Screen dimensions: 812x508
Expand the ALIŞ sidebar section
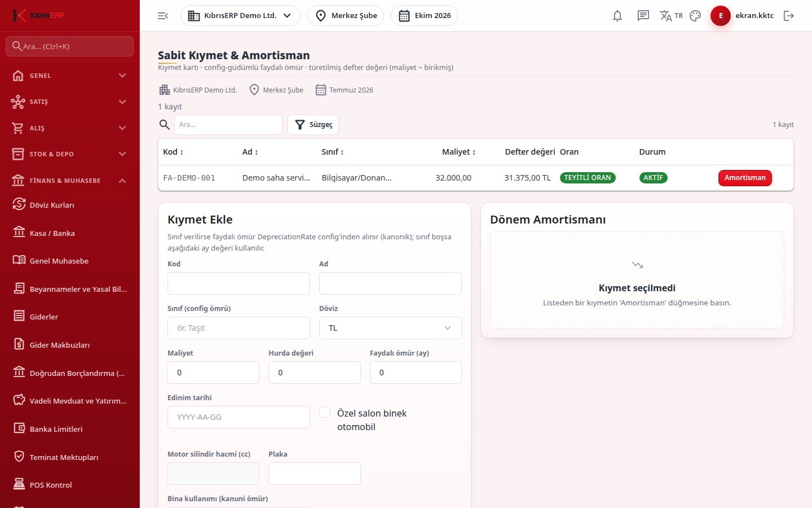click(70, 128)
